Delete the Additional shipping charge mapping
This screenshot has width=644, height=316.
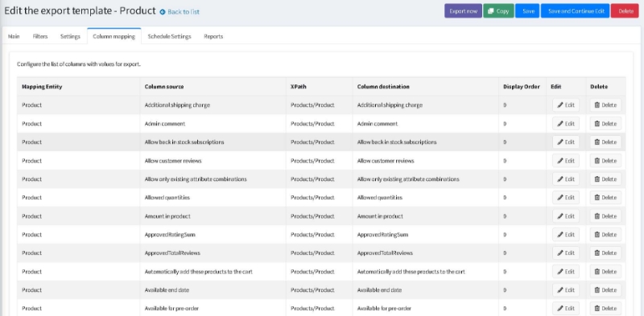click(x=605, y=105)
